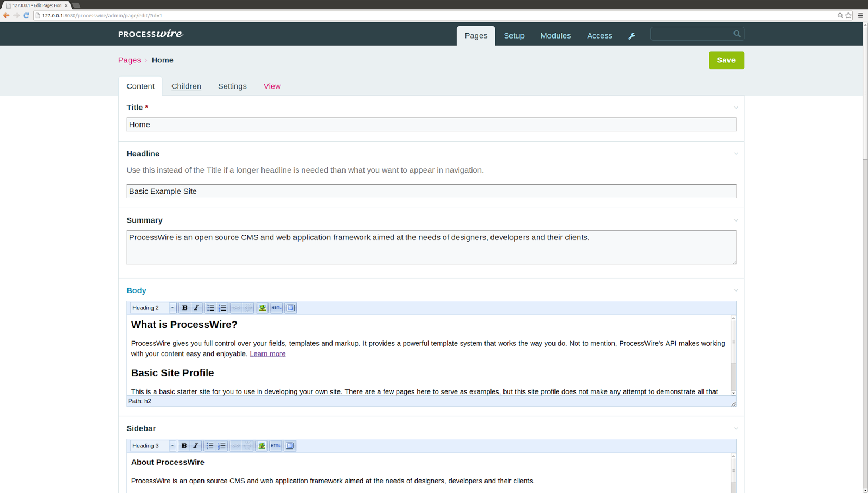Image resolution: width=868 pixels, height=493 pixels.
Task: Toggle bold in Body editor toolbar
Action: 184,308
